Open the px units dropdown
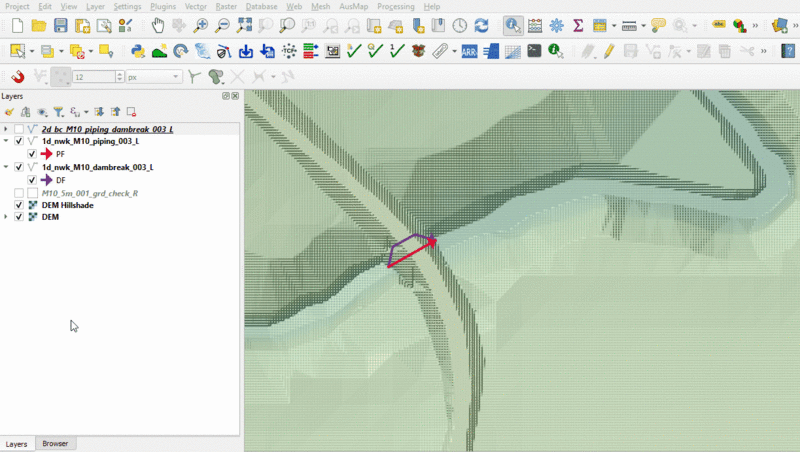Screen dimensions: 800x452 (153, 77)
